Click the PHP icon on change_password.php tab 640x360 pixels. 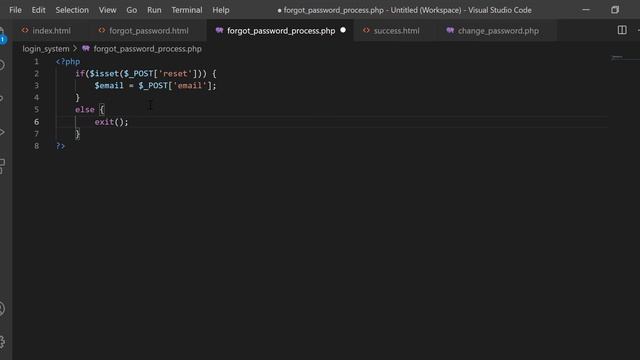click(x=450, y=30)
